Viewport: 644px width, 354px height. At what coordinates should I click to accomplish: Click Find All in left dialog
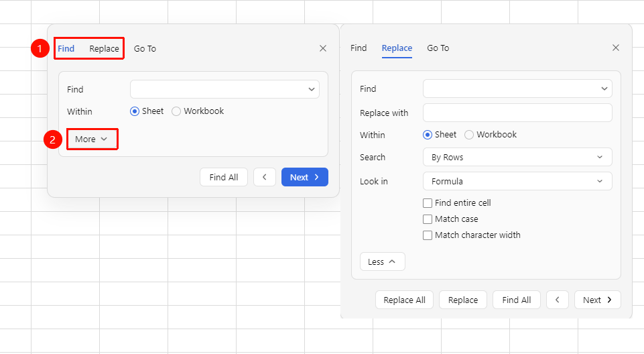pos(224,177)
